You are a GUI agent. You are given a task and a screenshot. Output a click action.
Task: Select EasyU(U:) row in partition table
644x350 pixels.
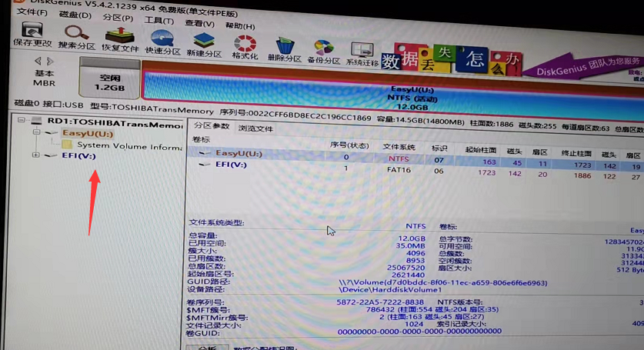click(415, 158)
